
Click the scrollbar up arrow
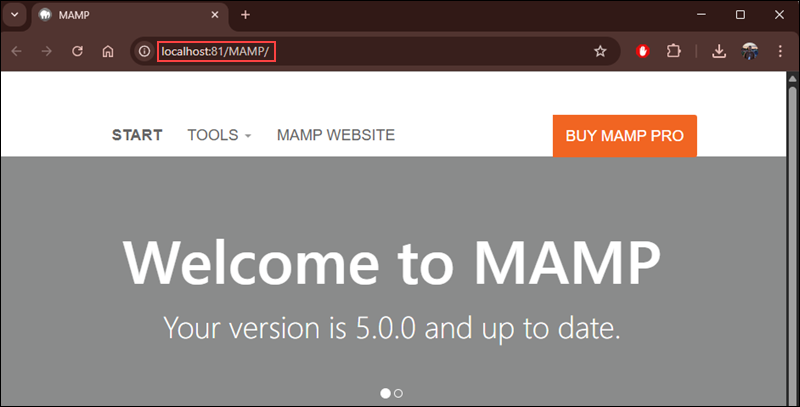tap(792, 78)
